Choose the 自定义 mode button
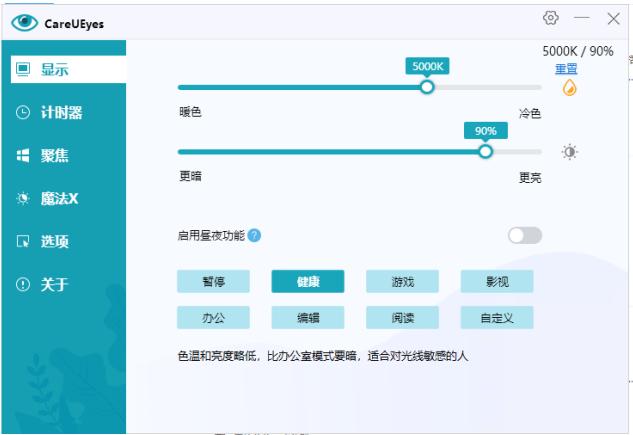Image resolution: width=633 pixels, height=435 pixels. (497, 318)
